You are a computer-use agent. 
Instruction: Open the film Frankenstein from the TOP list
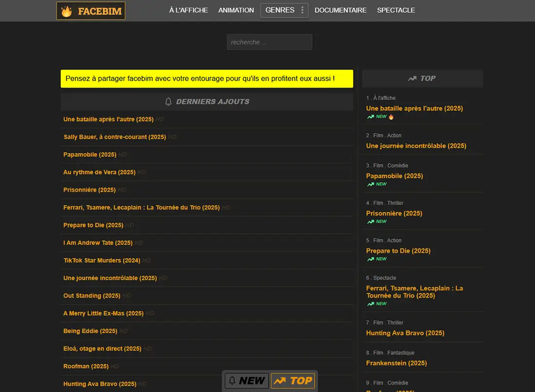point(396,363)
